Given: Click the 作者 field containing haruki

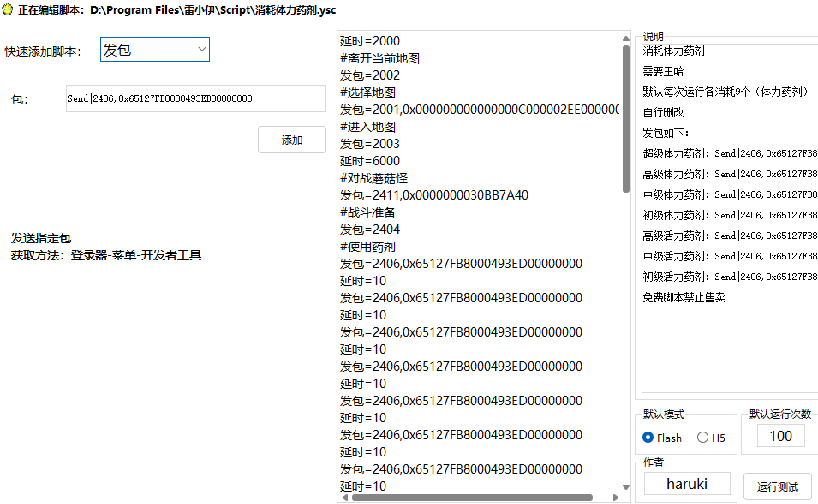Looking at the screenshot, I should [687, 484].
